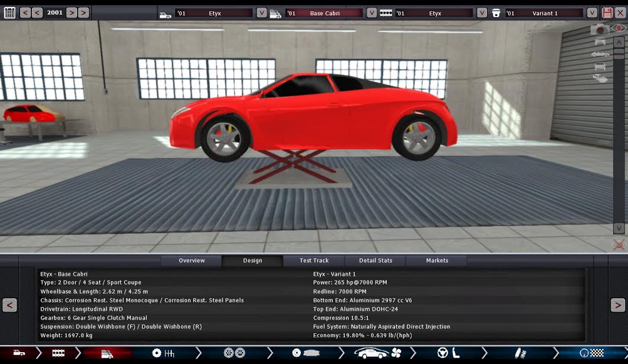Open the suspension step with the shock absorber icon
Image resolution: width=628 pixels, height=364 pixels.
point(520,353)
